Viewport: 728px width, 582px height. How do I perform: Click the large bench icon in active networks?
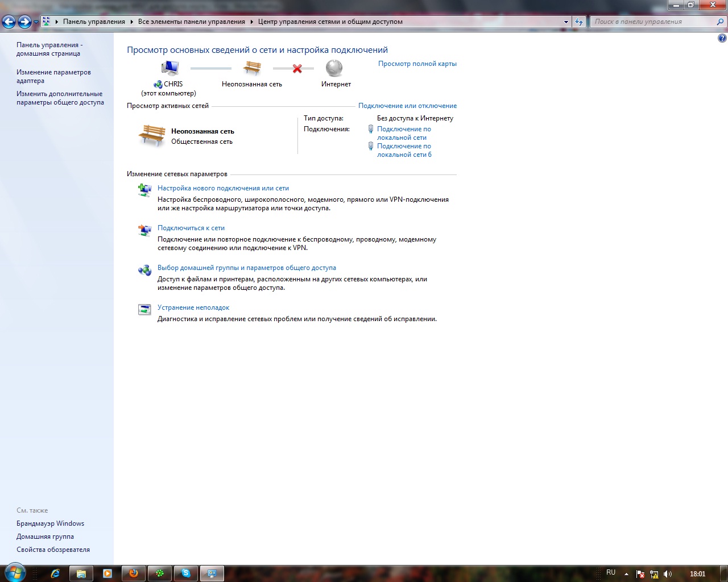pos(152,135)
